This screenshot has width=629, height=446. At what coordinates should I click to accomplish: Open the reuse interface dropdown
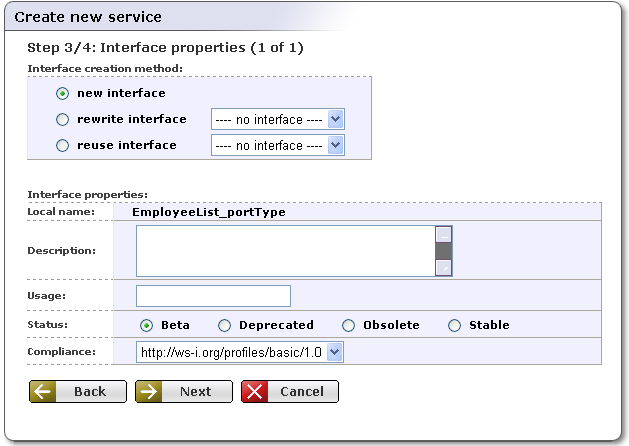pos(278,145)
